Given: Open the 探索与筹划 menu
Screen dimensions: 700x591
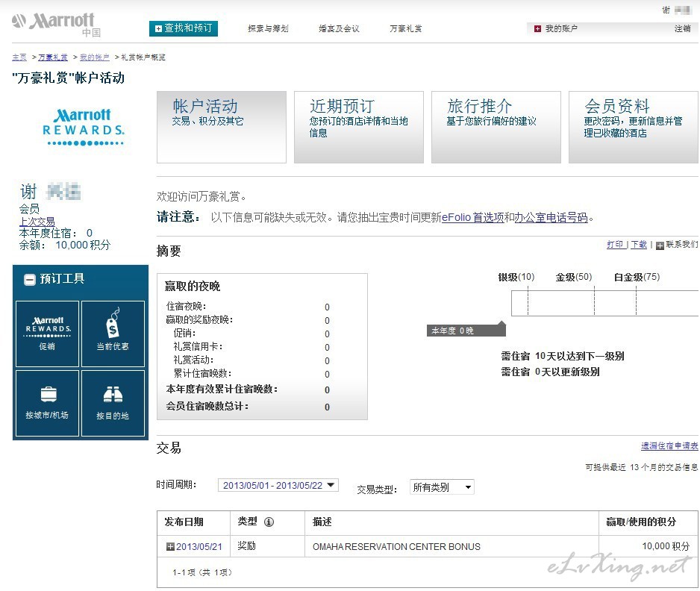Looking at the screenshot, I should click(269, 28).
